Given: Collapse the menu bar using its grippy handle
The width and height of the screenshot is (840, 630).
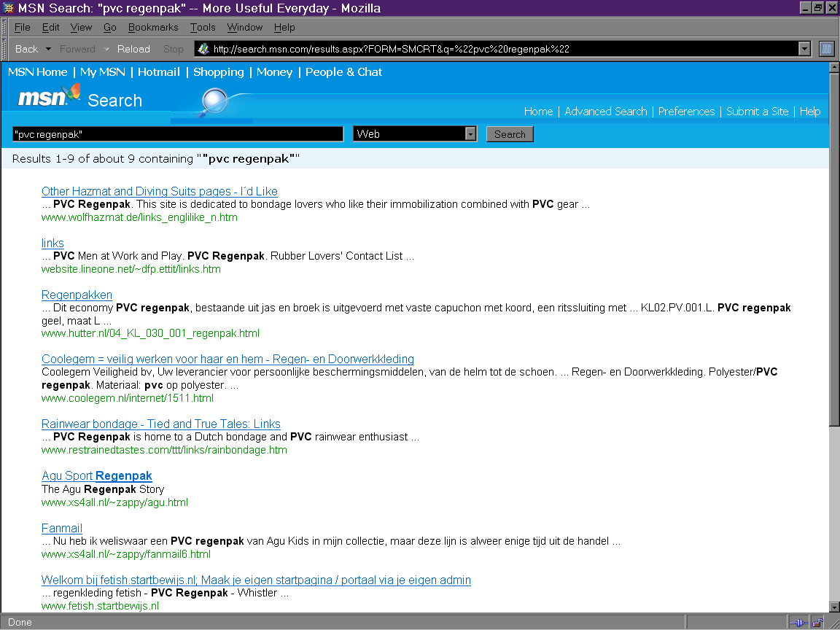Looking at the screenshot, I should click(5, 27).
